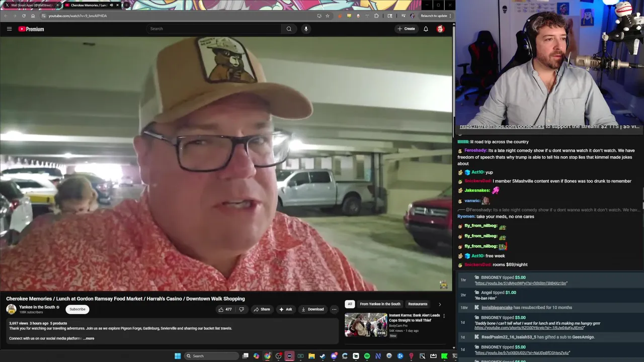Screen dimensions: 644x362
Task: Open the YouTube account avatar menu
Action: (440, 29)
